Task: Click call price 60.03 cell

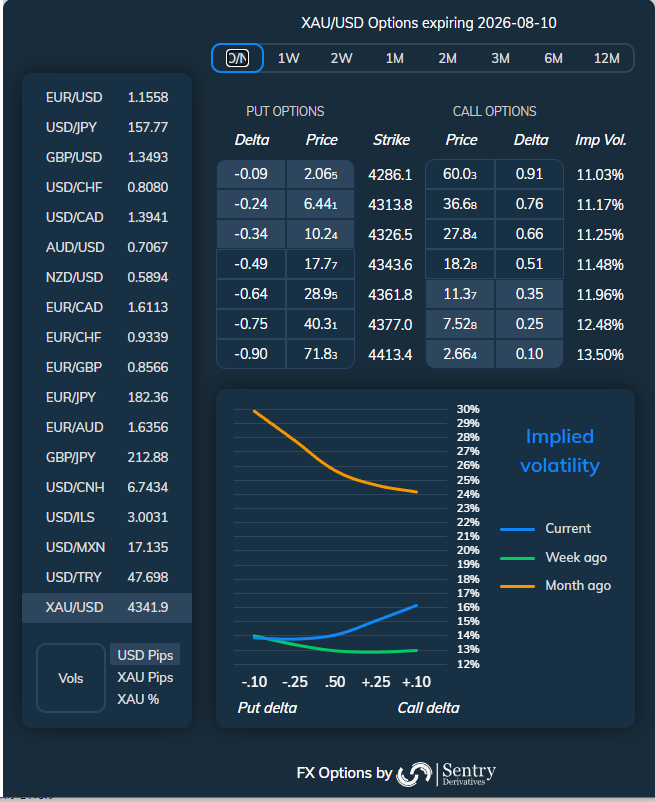Action: (460, 174)
